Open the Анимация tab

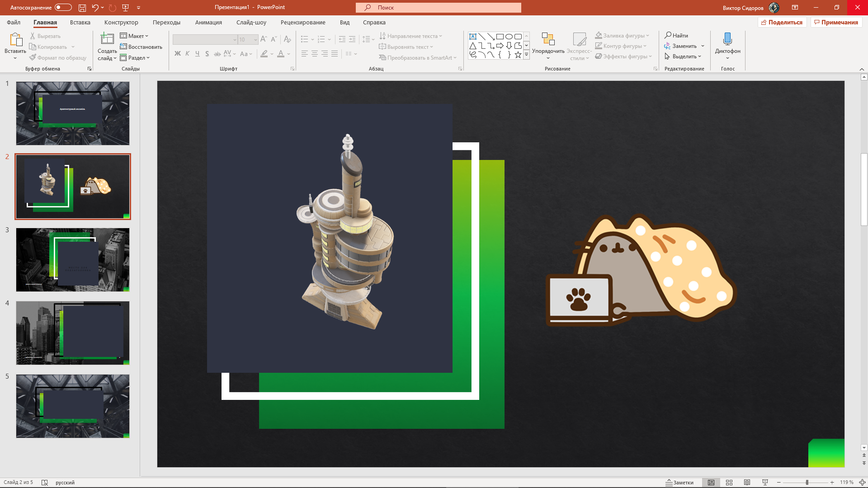[208, 22]
